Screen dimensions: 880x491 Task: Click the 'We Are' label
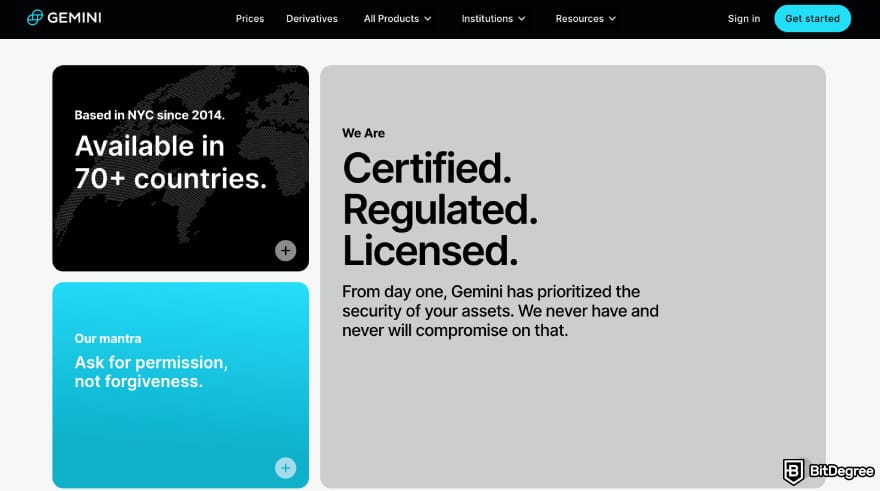363,133
